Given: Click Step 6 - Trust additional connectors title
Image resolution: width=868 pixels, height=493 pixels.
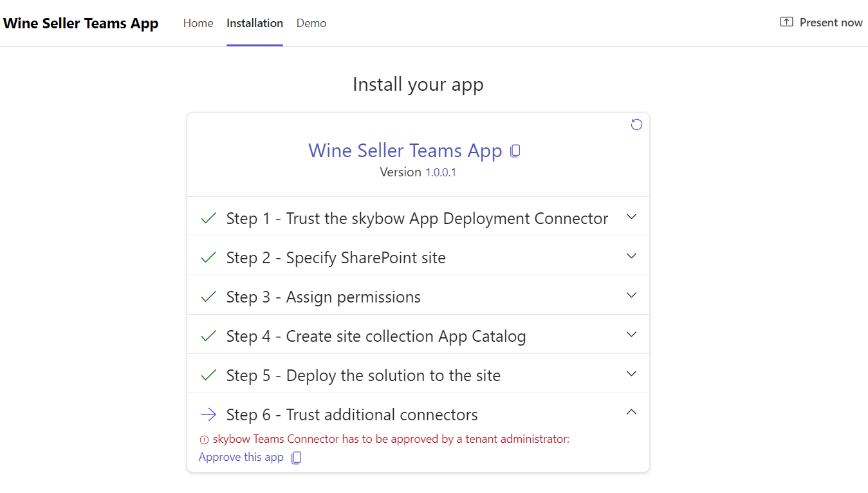Looking at the screenshot, I should coord(352,415).
